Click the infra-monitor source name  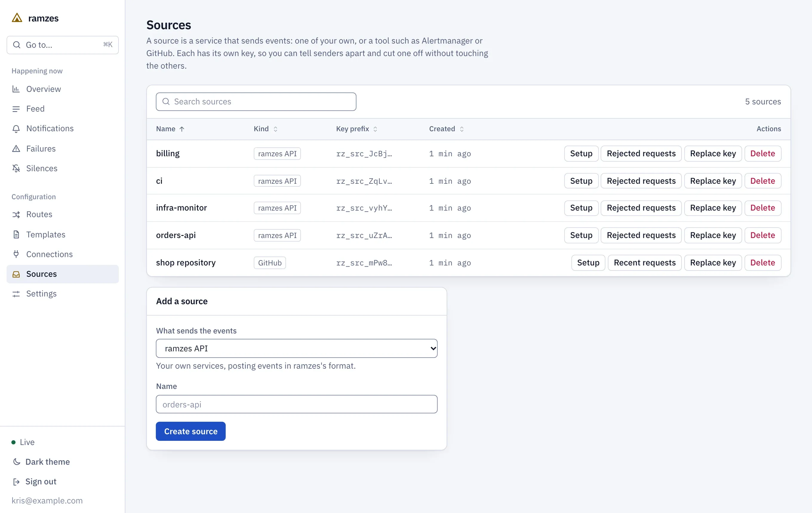click(x=182, y=208)
